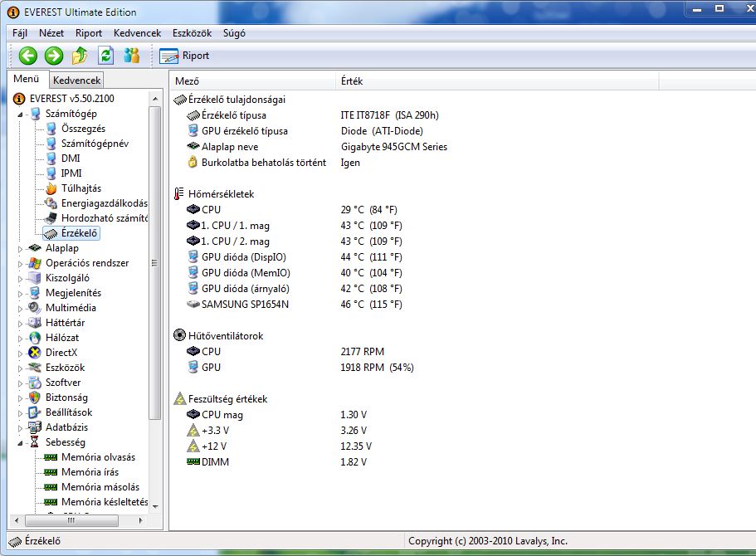The height and width of the screenshot is (556, 756).
Task: Click the tree scroll down arrow
Action: tap(154, 507)
